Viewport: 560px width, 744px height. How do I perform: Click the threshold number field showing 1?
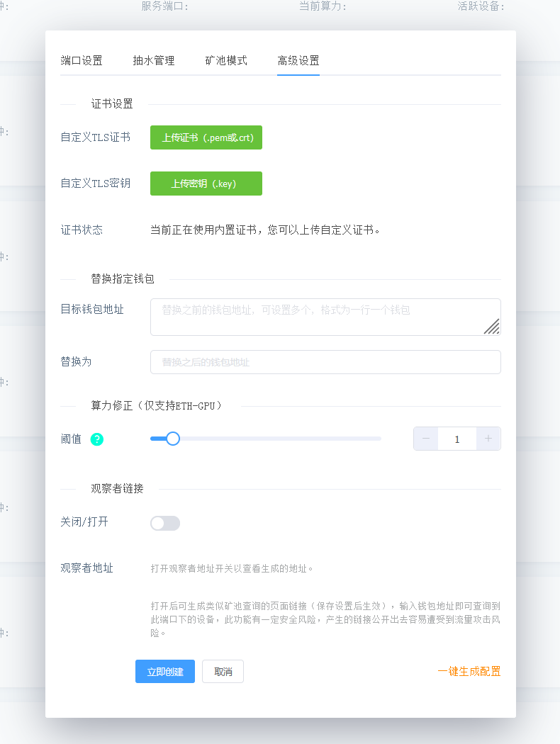click(457, 439)
